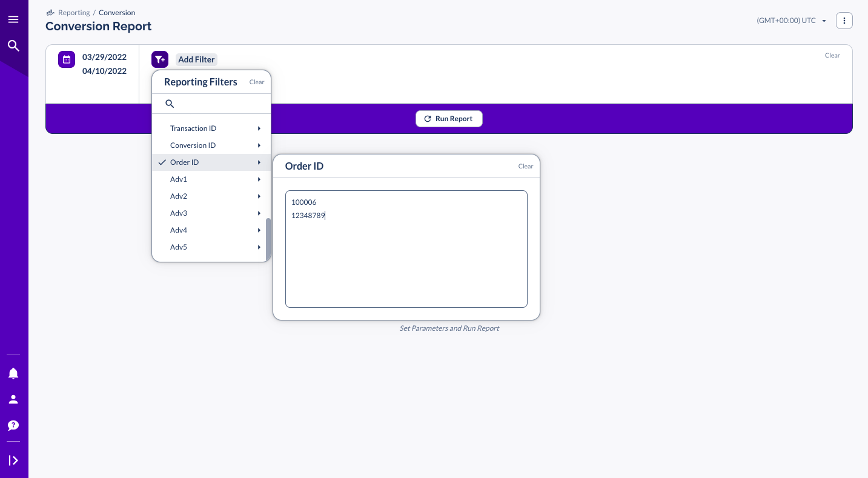
Task: Expand the Adv4 filter arrow
Action: click(x=259, y=230)
